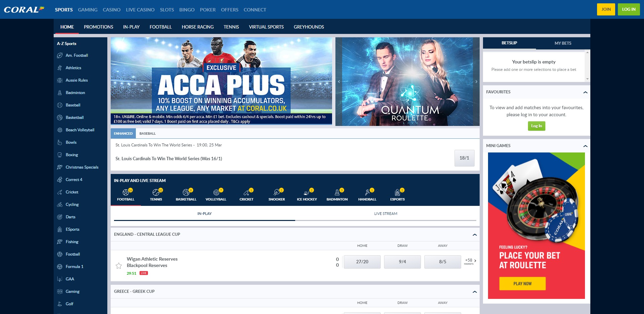Switch to the My Bets tab

point(563,43)
